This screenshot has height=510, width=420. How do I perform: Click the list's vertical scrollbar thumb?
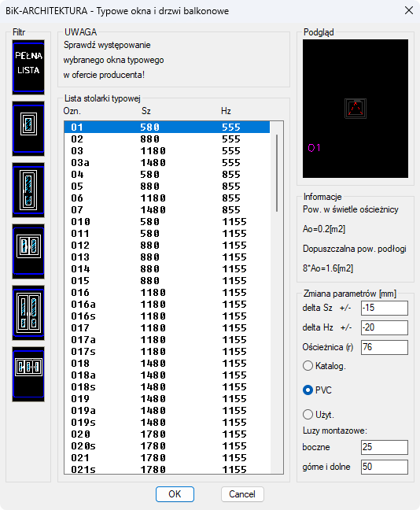point(277,173)
